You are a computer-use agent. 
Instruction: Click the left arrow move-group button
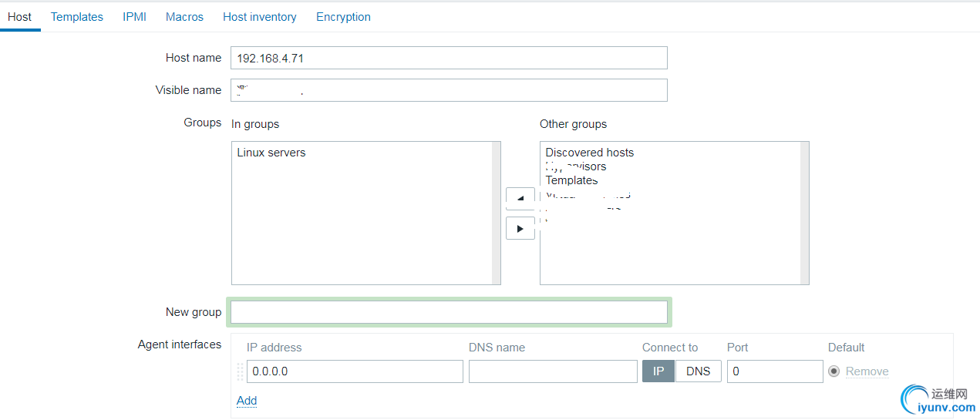(520, 198)
